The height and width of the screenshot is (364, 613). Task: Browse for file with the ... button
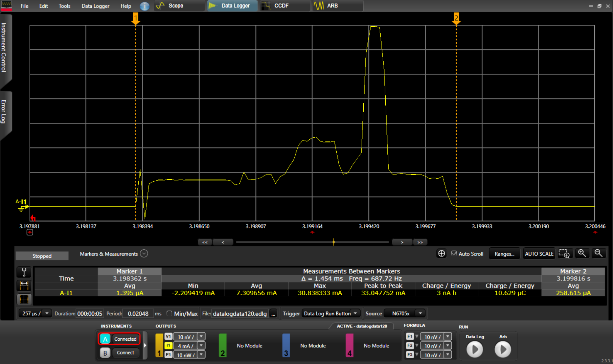[x=273, y=314]
